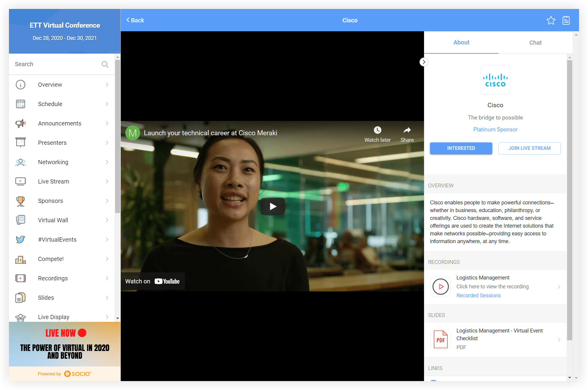Image resolution: width=588 pixels, height=390 pixels.
Task: Click the About panel scrollbar thumb
Action: point(570,200)
